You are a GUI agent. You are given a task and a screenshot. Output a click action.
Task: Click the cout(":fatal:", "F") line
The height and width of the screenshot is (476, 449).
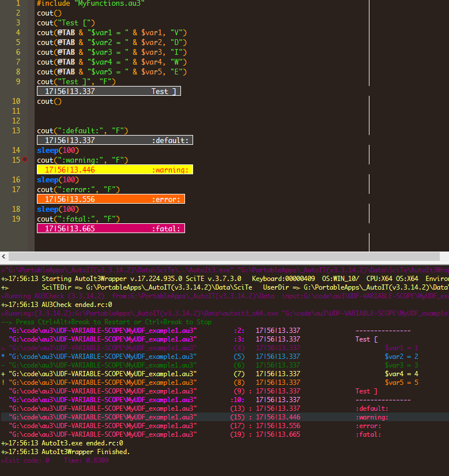point(78,219)
